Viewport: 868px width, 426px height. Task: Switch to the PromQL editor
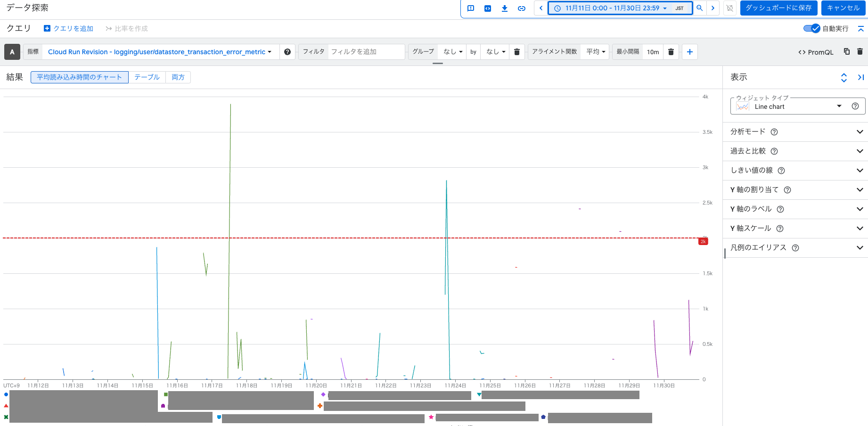(x=816, y=52)
